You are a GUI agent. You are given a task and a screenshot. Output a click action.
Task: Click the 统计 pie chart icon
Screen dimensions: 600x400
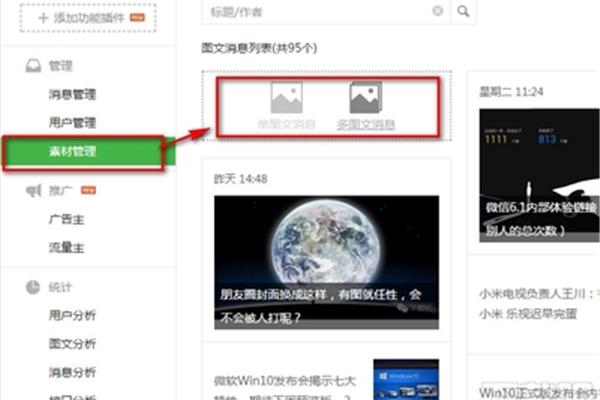click(x=33, y=287)
